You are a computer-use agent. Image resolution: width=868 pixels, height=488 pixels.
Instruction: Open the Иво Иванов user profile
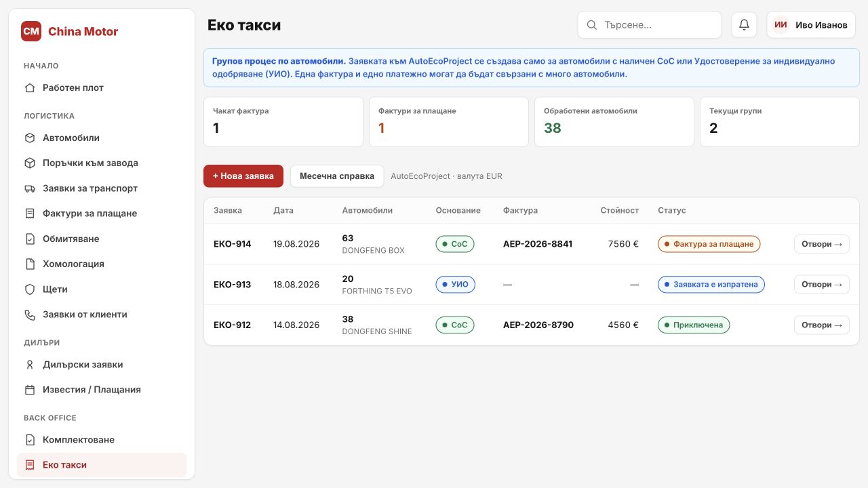click(811, 25)
